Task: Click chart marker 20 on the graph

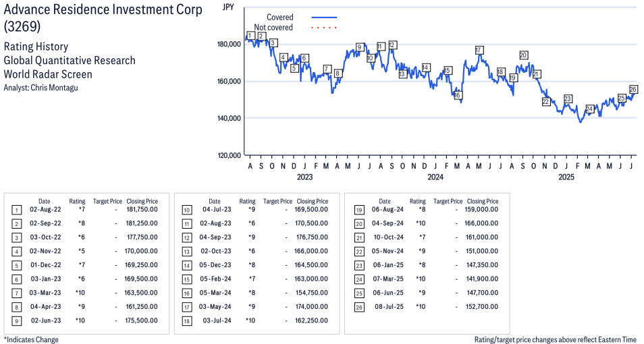Action: pyautogui.click(x=523, y=55)
